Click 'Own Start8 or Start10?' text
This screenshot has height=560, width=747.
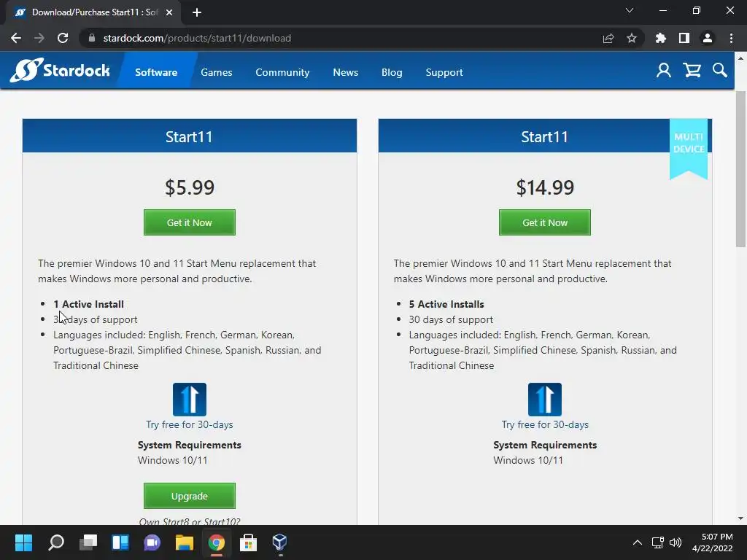pyautogui.click(x=190, y=521)
